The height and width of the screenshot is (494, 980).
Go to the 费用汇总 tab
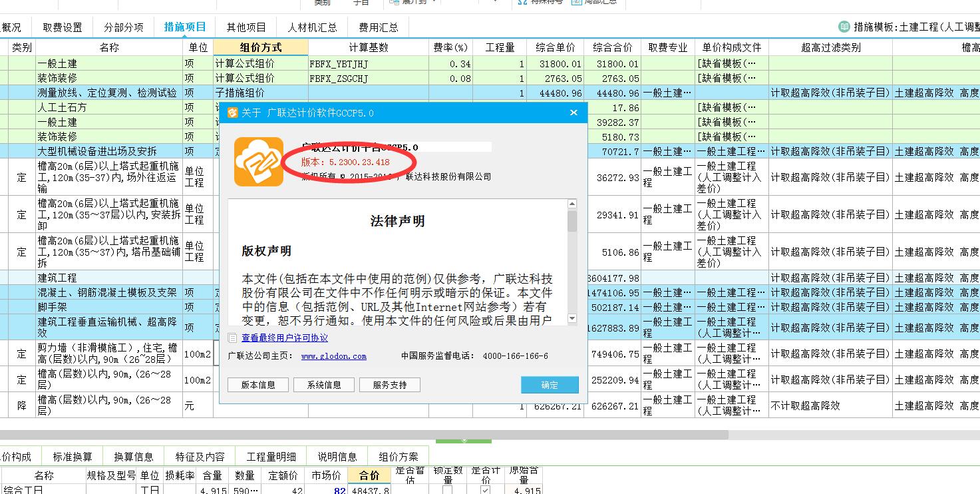point(378,27)
